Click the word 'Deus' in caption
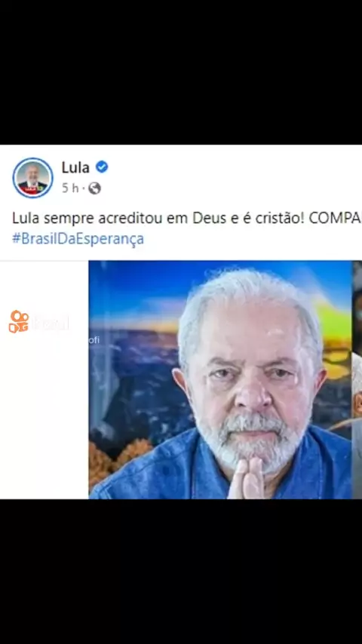 210,219
